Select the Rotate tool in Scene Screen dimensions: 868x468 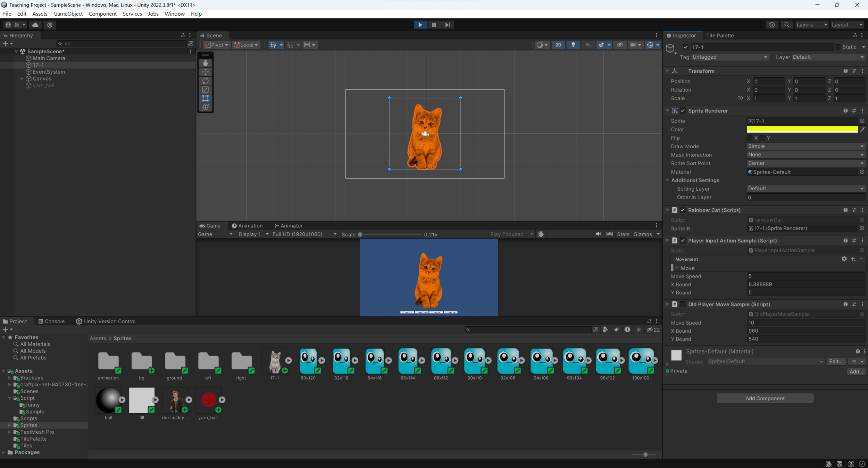click(205, 81)
